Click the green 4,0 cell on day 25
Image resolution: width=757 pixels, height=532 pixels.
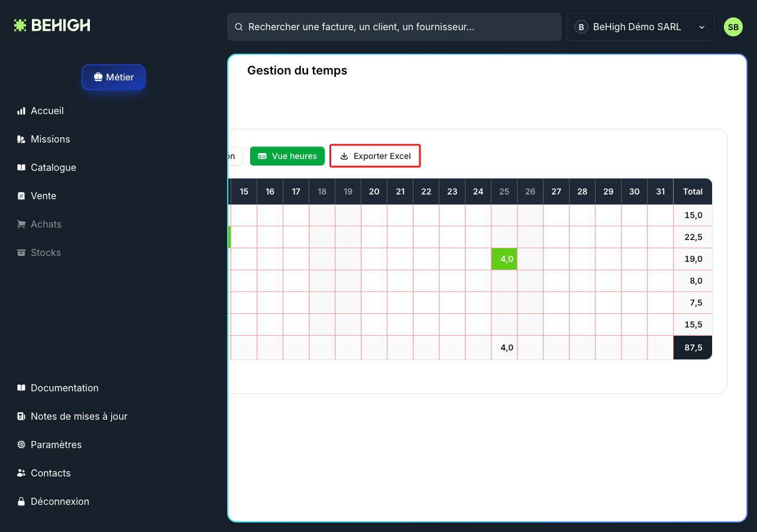tap(504, 259)
